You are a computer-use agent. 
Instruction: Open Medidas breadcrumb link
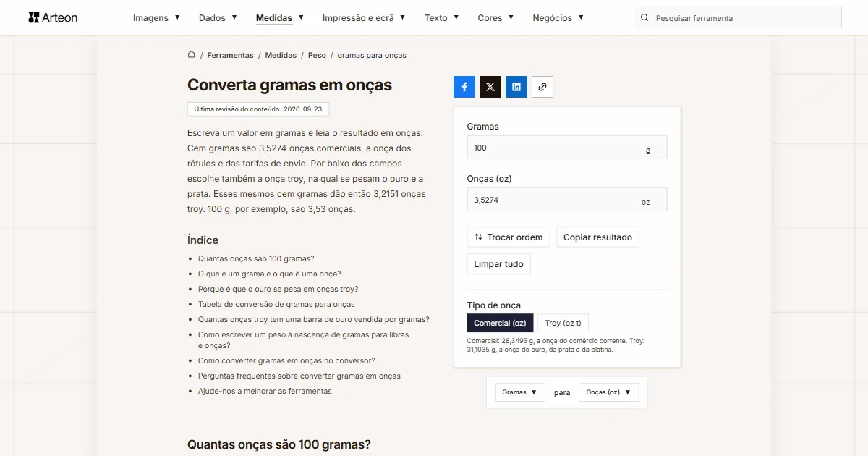281,55
